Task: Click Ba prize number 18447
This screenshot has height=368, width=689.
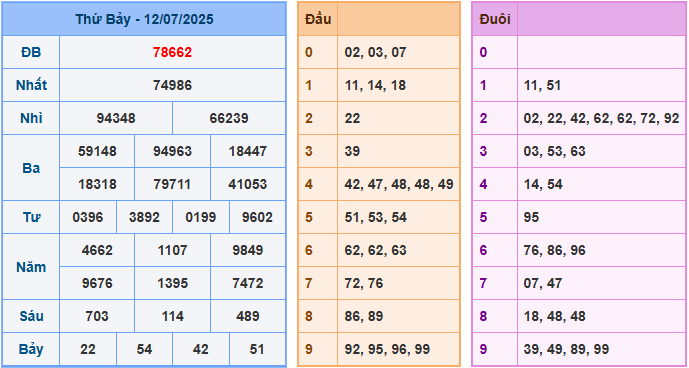Action: click(247, 151)
